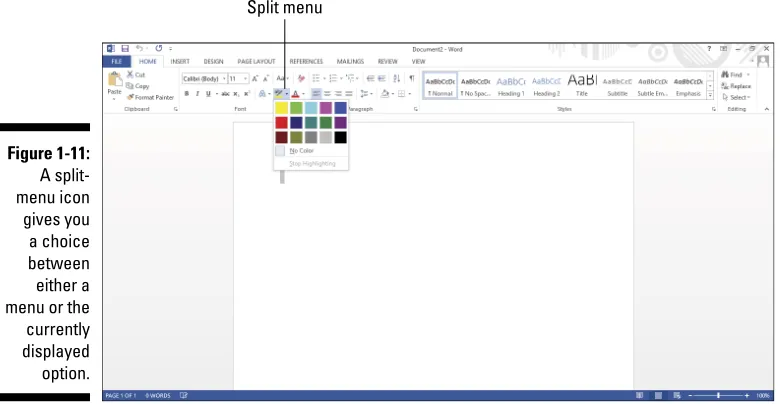Image resolution: width=780 pixels, height=404 pixels.
Task: Click the Format Painter tool
Action: [x=150, y=98]
